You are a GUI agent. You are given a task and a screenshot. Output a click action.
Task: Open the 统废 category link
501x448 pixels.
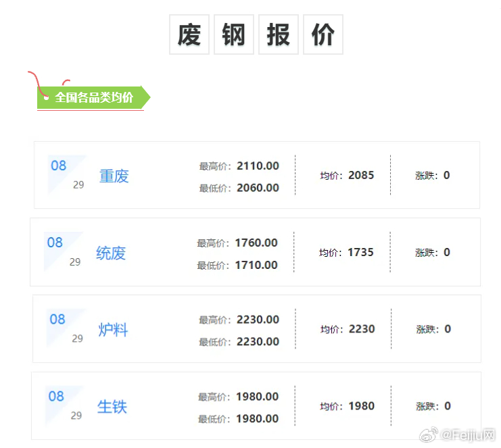111,253
